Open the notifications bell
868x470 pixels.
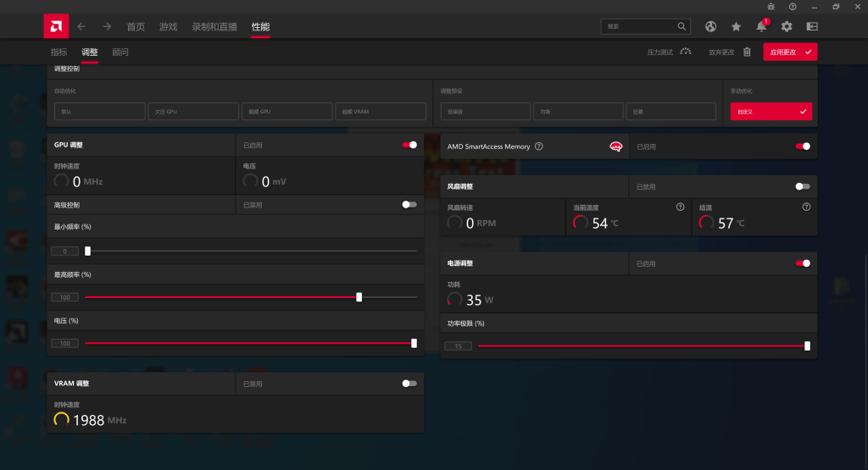click(x=761, y=26)
